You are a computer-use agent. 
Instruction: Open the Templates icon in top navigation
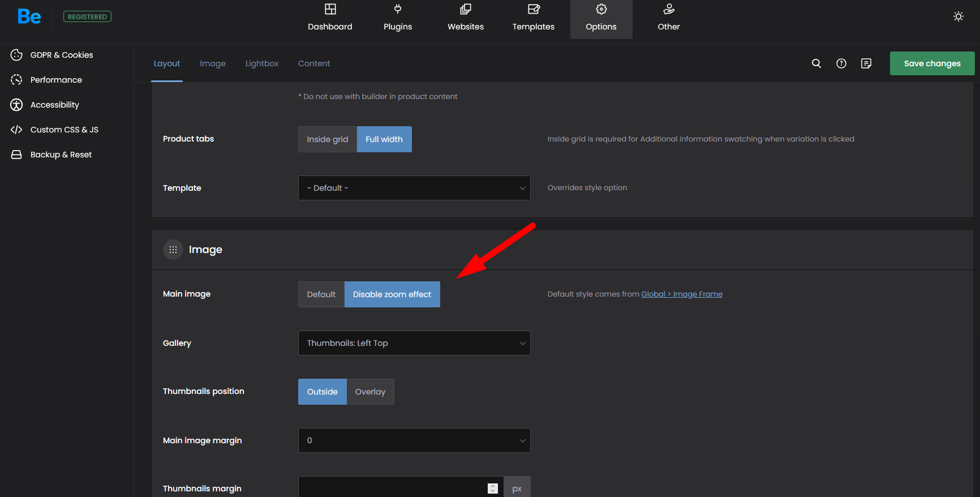[x=534, y=9]
